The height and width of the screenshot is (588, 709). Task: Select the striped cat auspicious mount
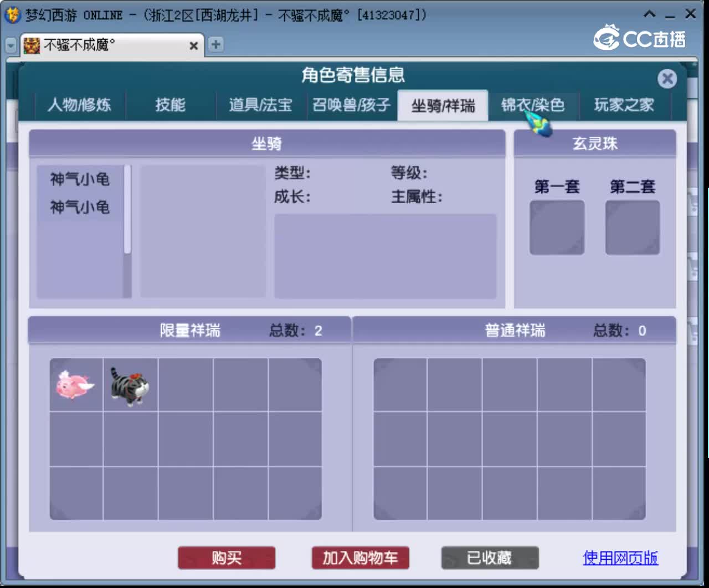130,386
